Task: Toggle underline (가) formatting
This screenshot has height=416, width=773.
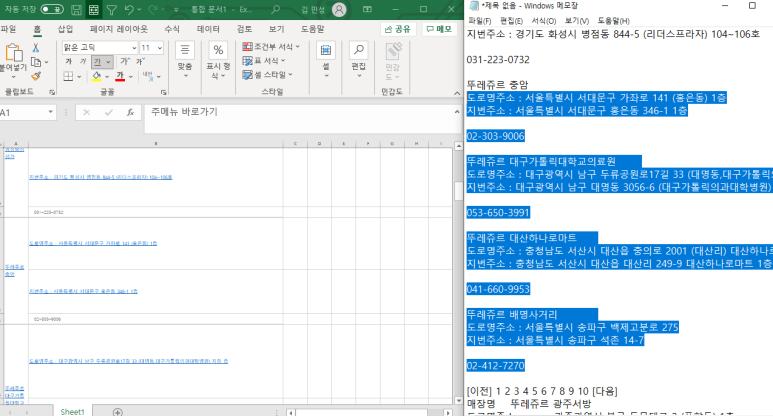Action: pyautogui.click(x=98, y=62)
